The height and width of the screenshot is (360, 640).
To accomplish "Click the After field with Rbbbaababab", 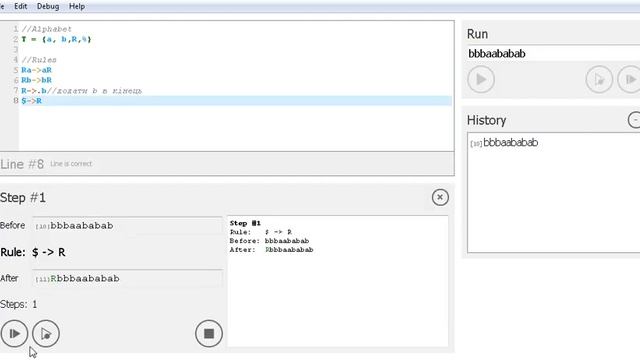I will point(127,279).
